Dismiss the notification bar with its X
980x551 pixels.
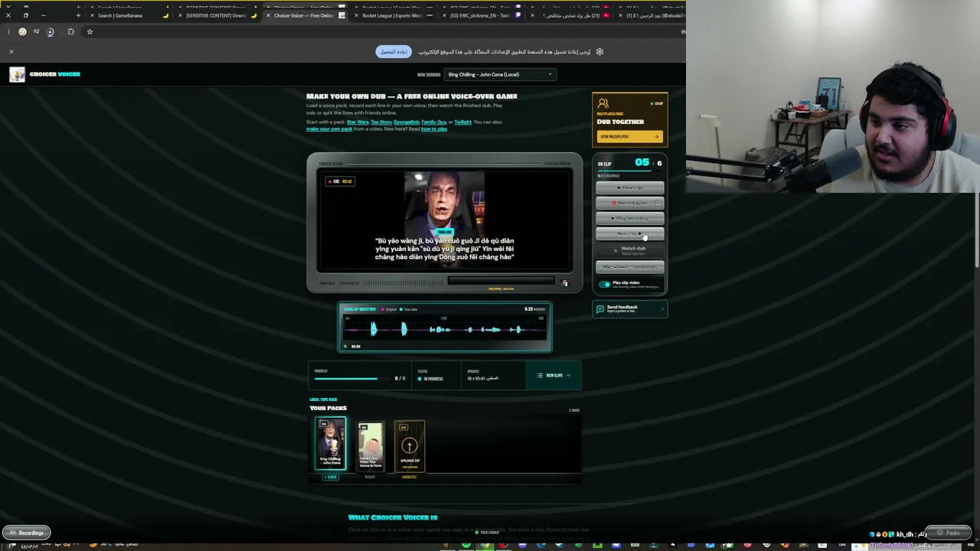click(x=11, y=51)
